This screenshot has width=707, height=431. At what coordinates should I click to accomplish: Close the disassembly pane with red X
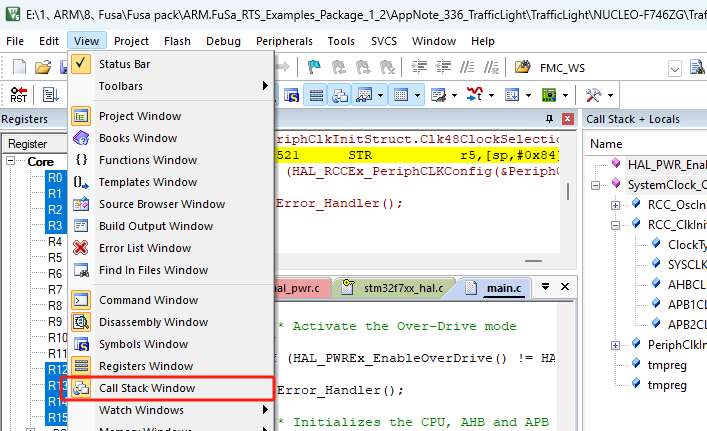point(567,119)
